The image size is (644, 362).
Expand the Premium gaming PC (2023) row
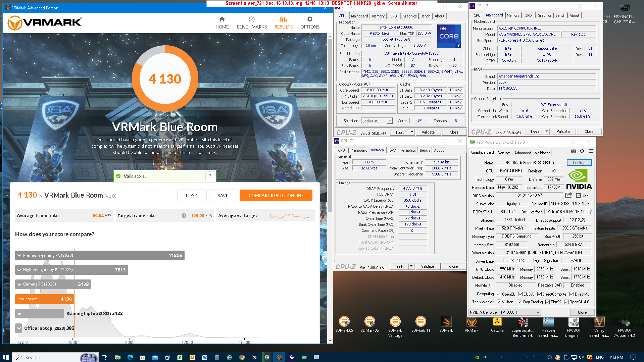point(100,255)
